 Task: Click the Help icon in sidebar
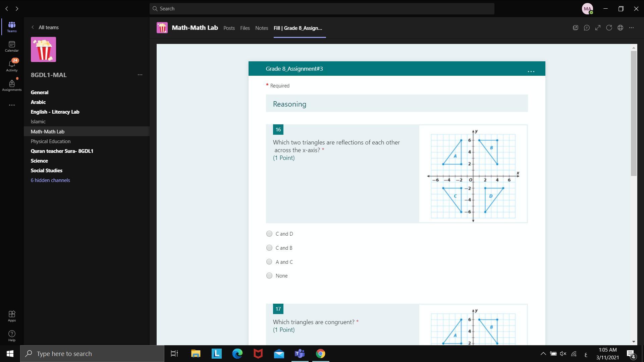point(12,336)
